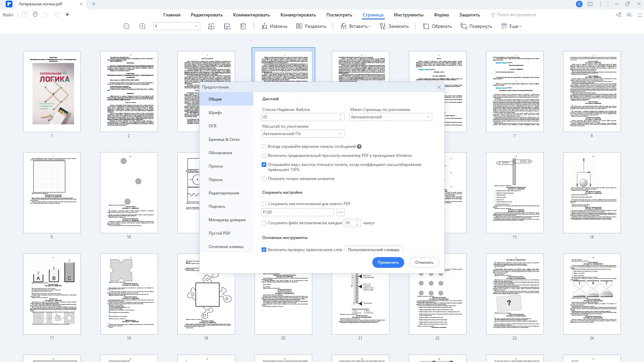The width and height of the screenshot is (644, 362).
Task: Enable auto-save file every N minutes checkbox
Action: coord(264,223)
